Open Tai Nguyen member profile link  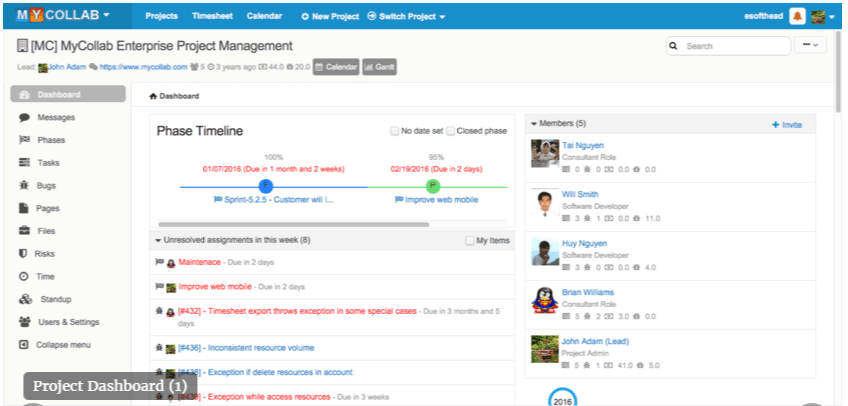click(583, 145)
